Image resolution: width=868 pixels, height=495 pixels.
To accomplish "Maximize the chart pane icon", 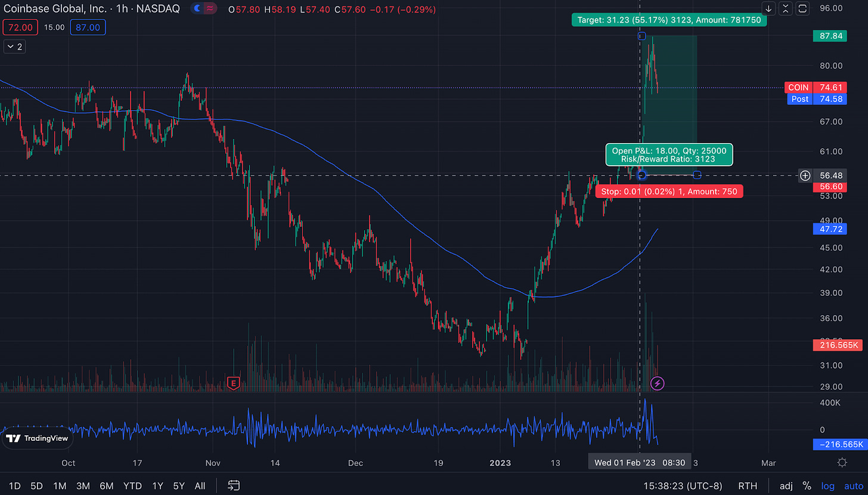I will [802, 8].
